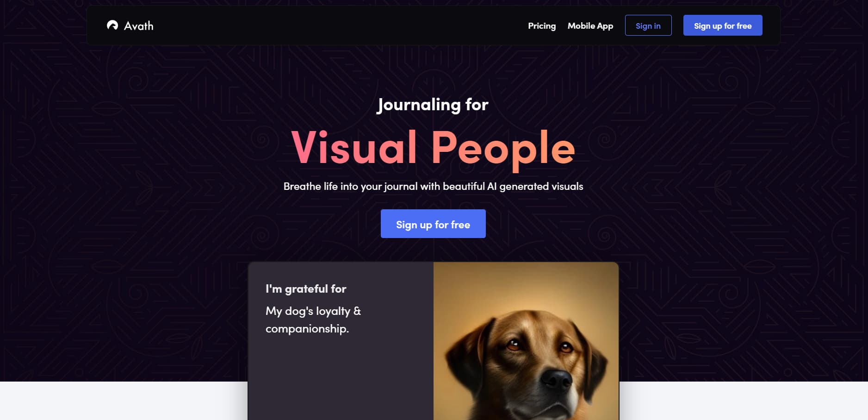This screenshot has height=420, width=868.
Task: Open the Pricing page
Action: tap(542, 26)
